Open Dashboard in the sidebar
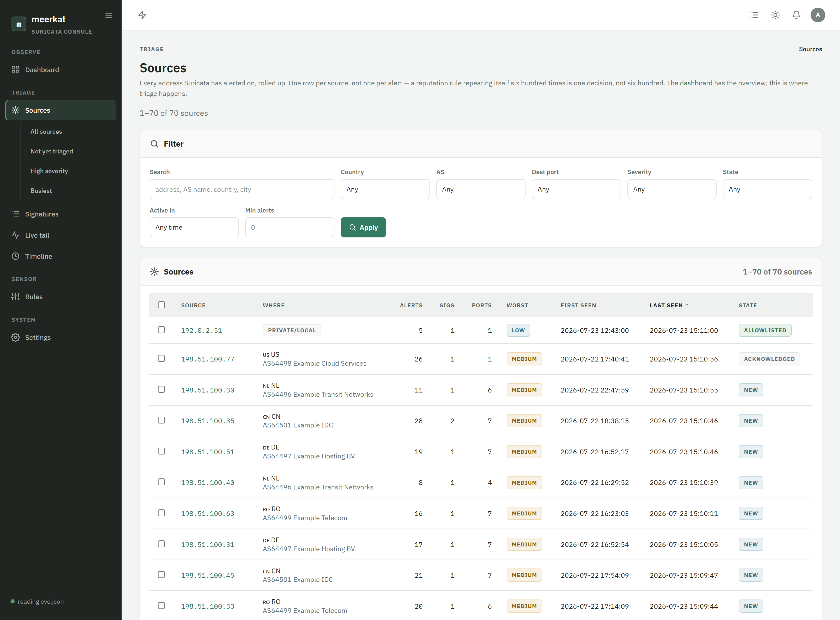The width and height of the screenshot is (840, 620). click(61, 70)
